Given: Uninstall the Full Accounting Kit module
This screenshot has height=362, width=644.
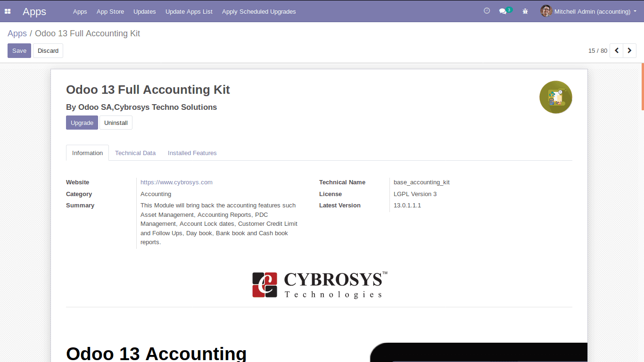Looking at the screenshot, I should point(116,123).
